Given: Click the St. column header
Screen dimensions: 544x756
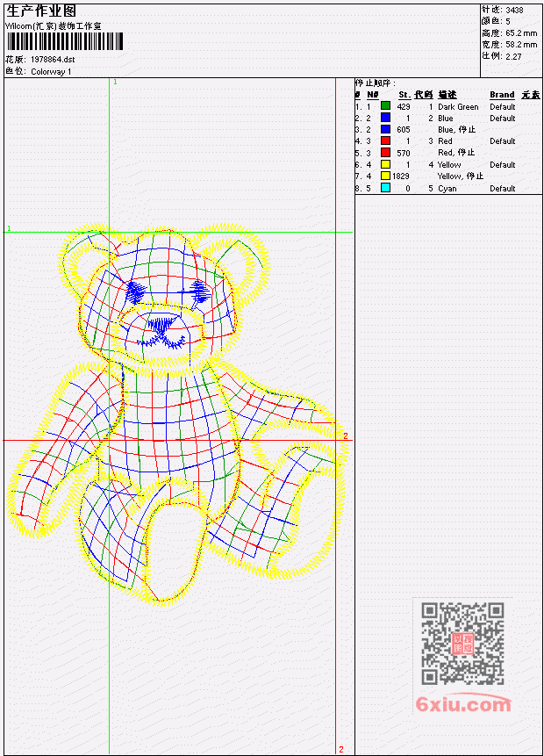Looking at the screenshot, I should click(x=404, y=95).
